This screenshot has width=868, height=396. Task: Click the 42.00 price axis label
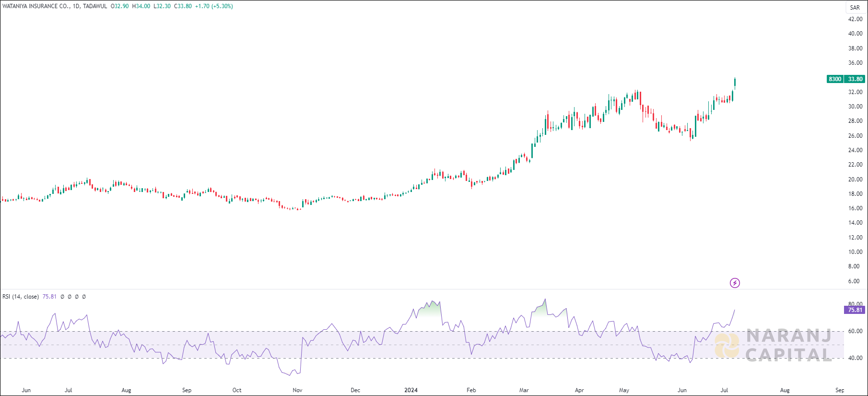pyautogui.click(x=855, y=19)
